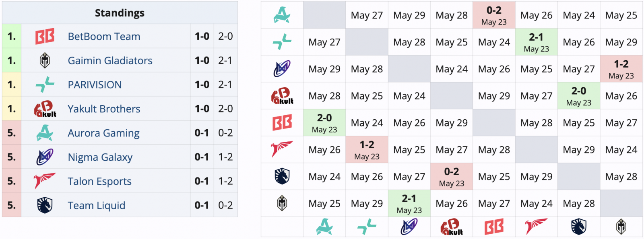Image resolution: width=644 pixels, height=239 pixels.
Task: Click the Nigma Galaxy logo in standings
Action: point(45,157)
